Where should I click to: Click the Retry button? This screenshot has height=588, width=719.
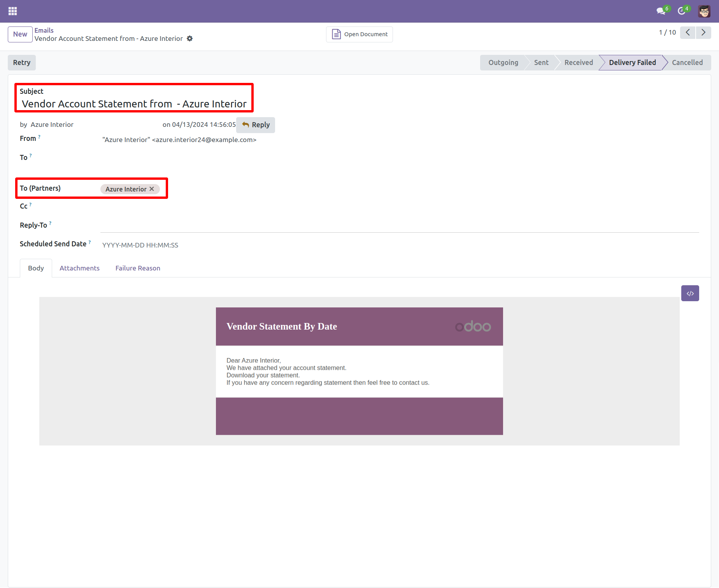pyautogui.click(x=22, y=63)
